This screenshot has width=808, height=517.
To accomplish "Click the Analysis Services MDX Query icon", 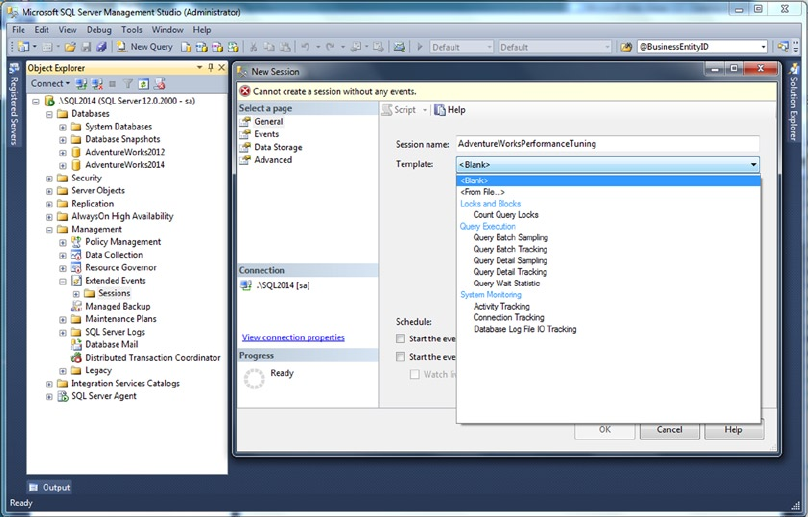I will (x=201, y=47).
